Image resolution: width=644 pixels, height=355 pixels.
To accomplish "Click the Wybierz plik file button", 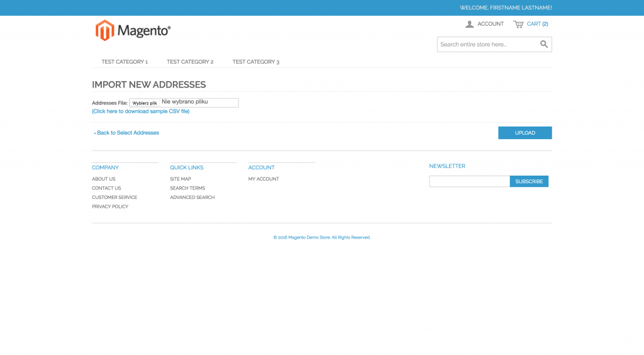I will (x=145, y=103).
